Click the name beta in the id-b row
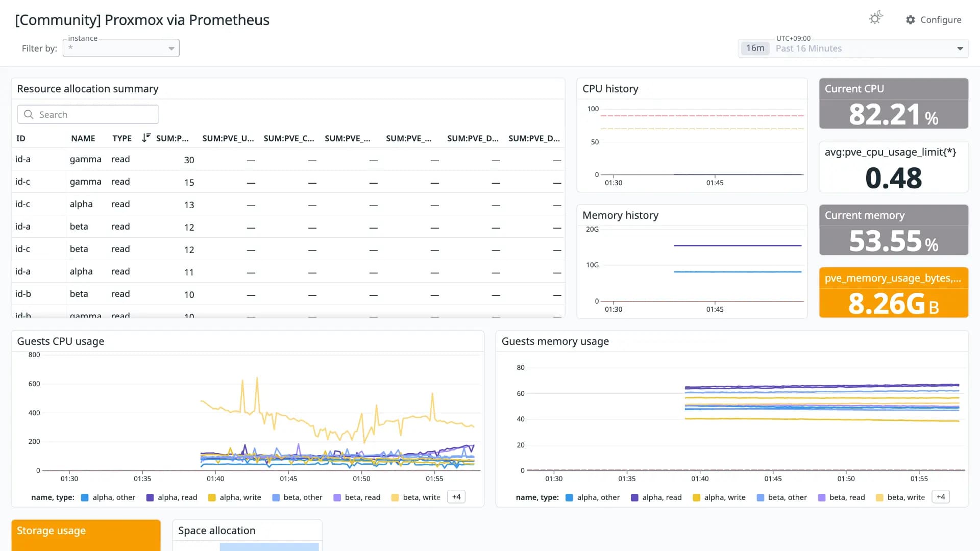Image resolution: width=980 pixels, height=551 pixels. tap(79, 294)
